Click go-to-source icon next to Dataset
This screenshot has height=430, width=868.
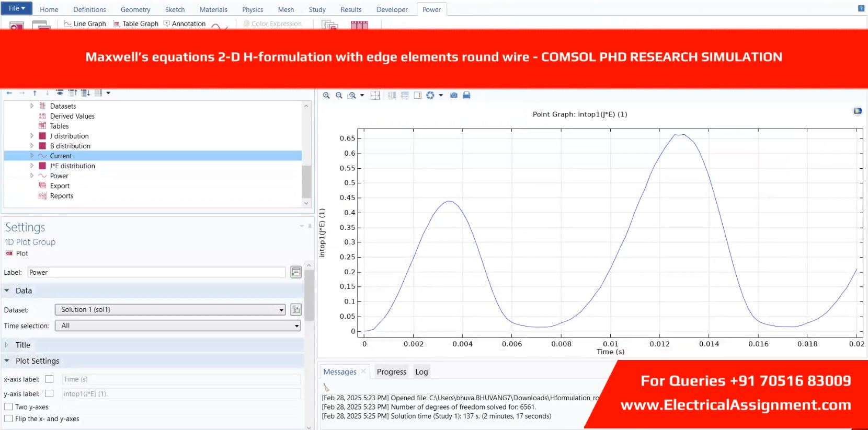[x=296, y=310]
